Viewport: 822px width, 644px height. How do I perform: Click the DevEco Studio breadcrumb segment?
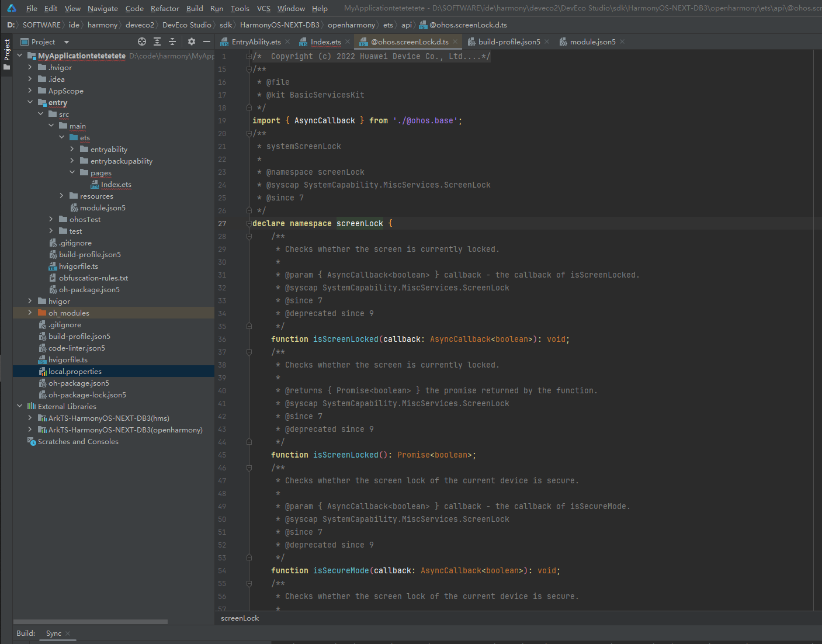click(186, 25)
